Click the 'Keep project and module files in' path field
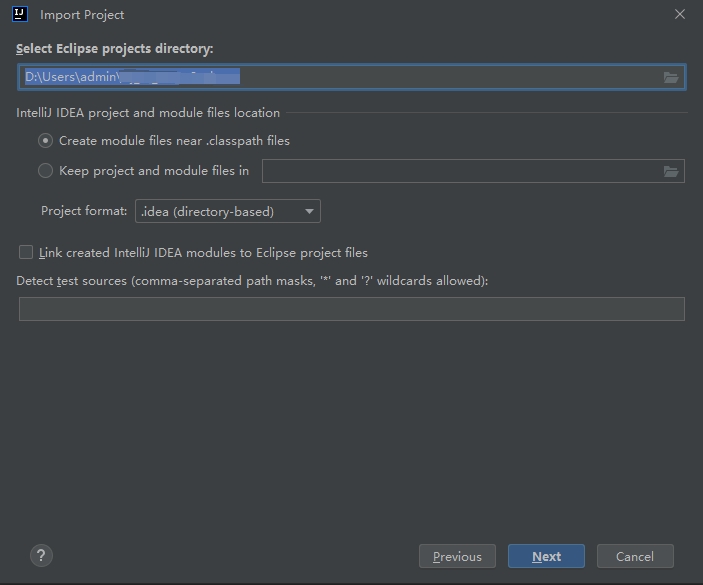This screenshot has width=703, height=585. click(460, 171)
